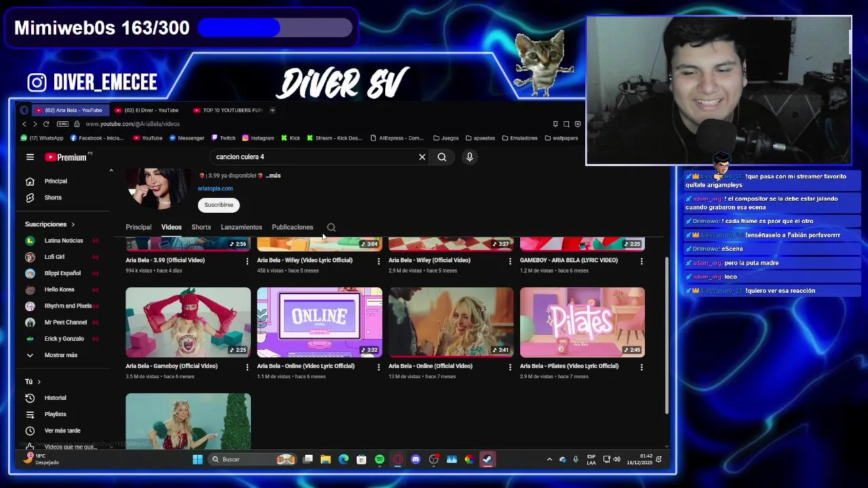Switch to the Aria Bela - YouTube tab
This screenshot has height=488, width=868.
pos(69,110)
